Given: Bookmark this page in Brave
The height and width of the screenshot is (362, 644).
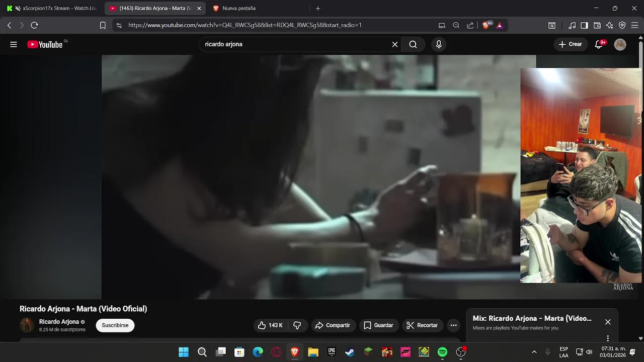Looking at the screenshot, I should [x=103, y=25].
